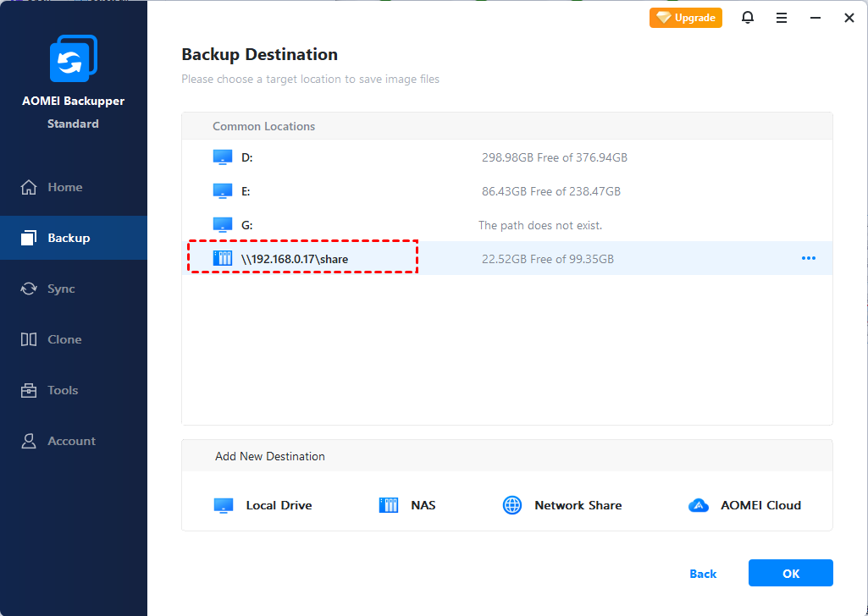Open the Account section
The height and width of the screenshot is (616, 868).
71,441
